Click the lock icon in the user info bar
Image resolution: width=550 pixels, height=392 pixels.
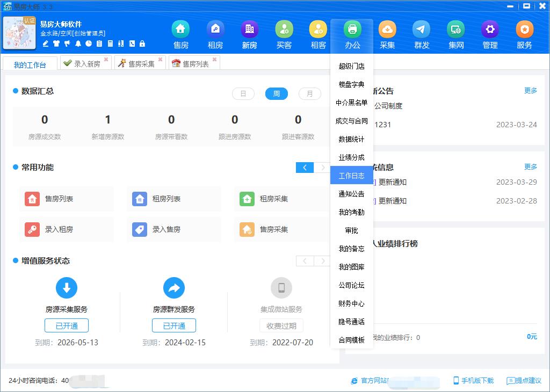[x=142, y=43]
